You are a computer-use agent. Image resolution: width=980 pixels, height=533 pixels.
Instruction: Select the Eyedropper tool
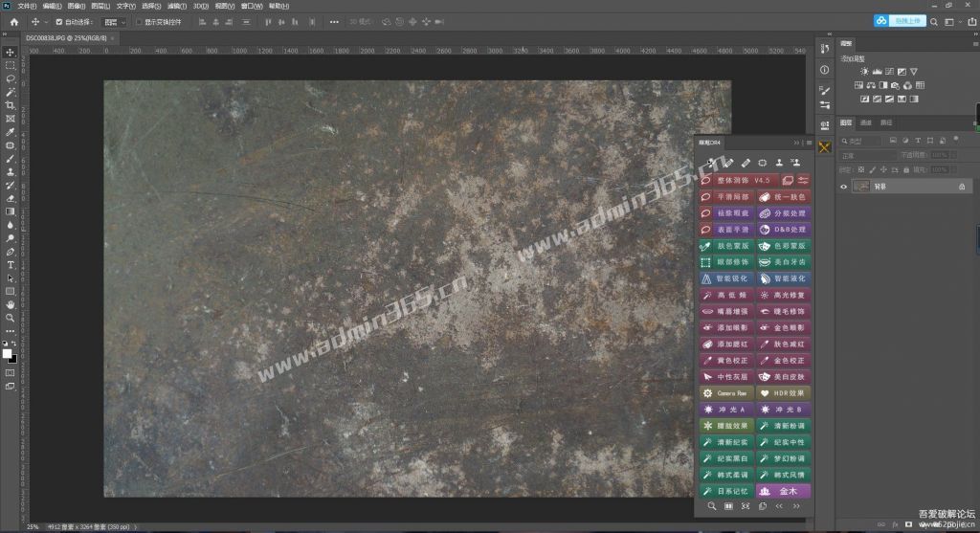(10, 132)
